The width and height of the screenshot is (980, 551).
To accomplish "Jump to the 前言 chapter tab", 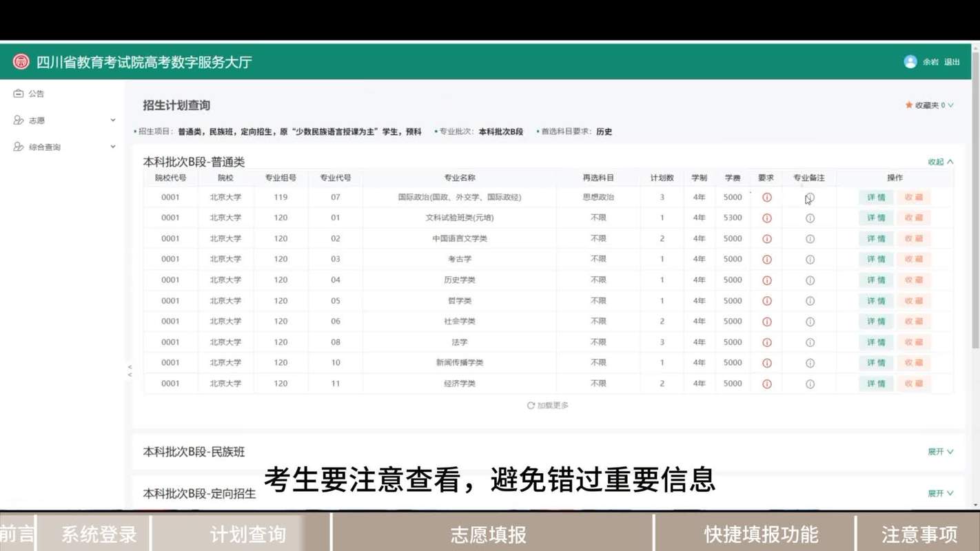I will pos(17,534).
